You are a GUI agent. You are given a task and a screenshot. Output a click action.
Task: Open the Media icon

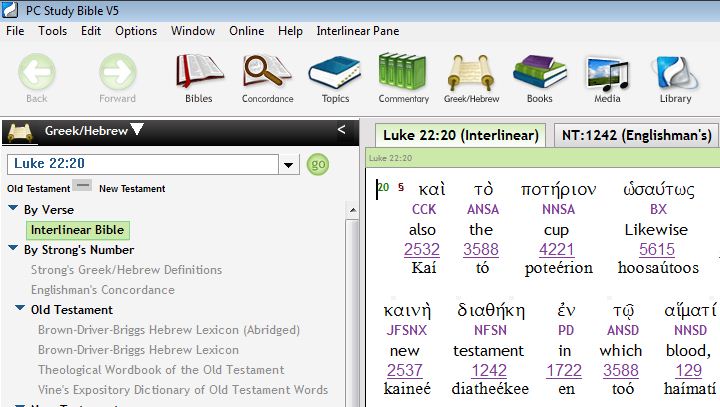pos(608,73)
